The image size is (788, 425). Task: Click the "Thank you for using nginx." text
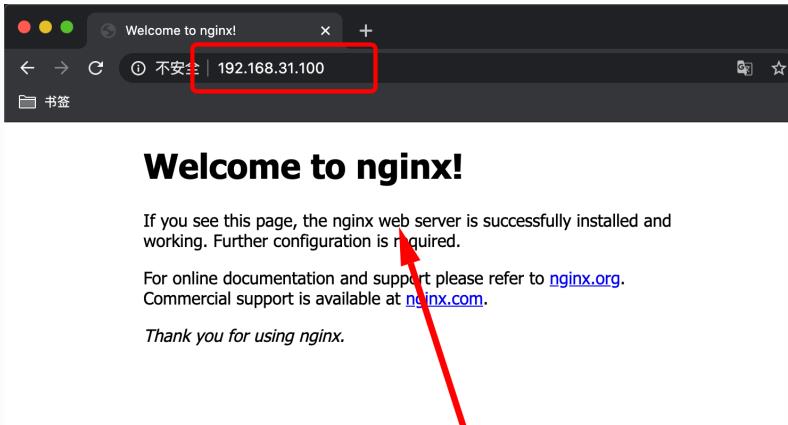[244, 335]
